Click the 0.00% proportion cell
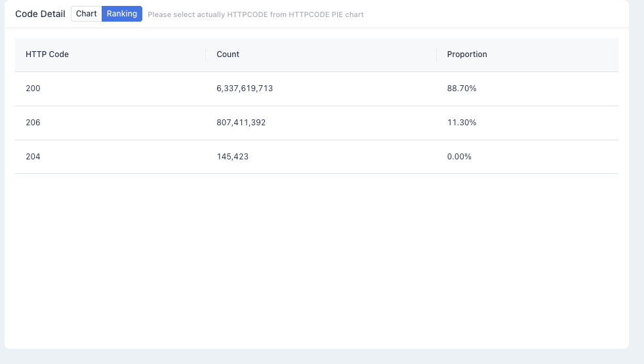 459,157
